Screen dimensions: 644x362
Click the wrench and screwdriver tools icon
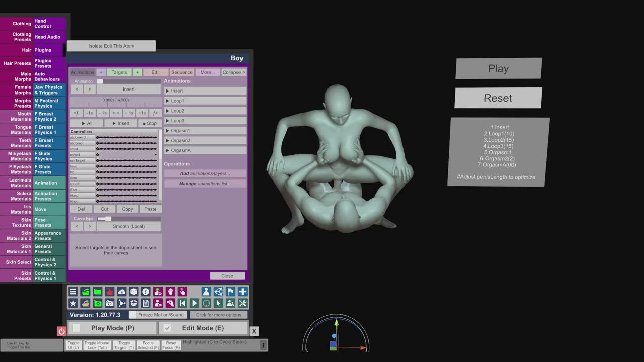pyautogui.click(x=242, y=303)
